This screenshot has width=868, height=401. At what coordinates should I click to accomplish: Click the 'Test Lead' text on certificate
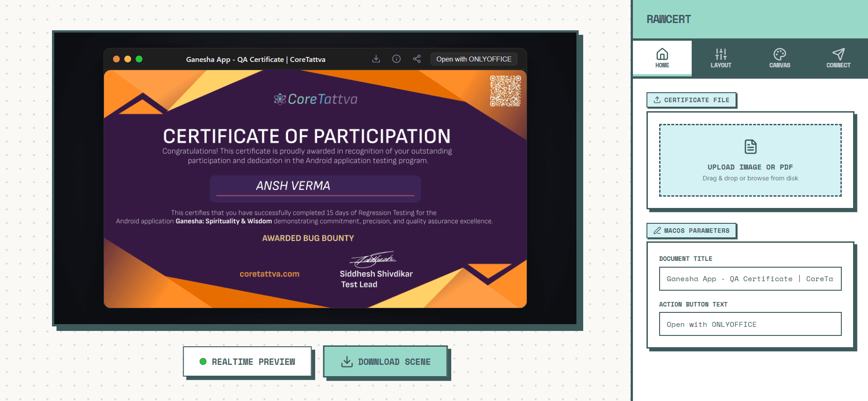pos(359,284)
